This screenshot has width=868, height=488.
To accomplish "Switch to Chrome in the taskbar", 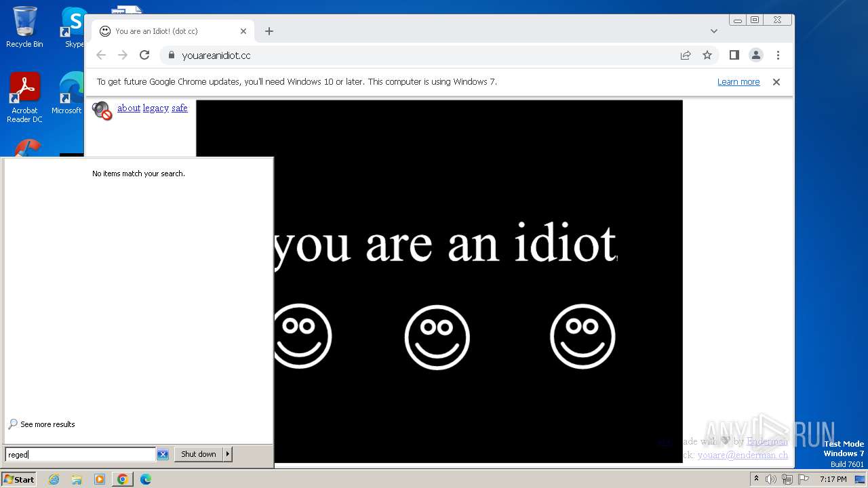I will click(123, 479).
